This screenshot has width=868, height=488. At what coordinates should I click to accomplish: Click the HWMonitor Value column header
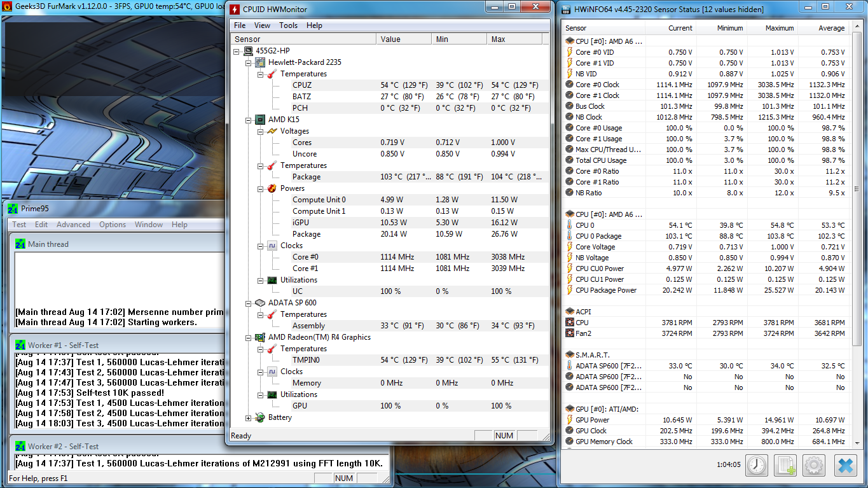coord(404,39)
